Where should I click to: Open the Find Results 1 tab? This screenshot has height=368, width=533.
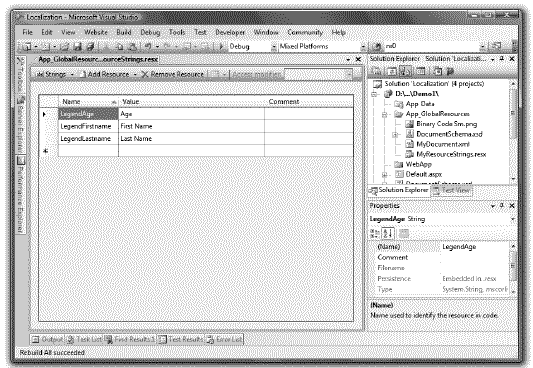pos(130,339)
